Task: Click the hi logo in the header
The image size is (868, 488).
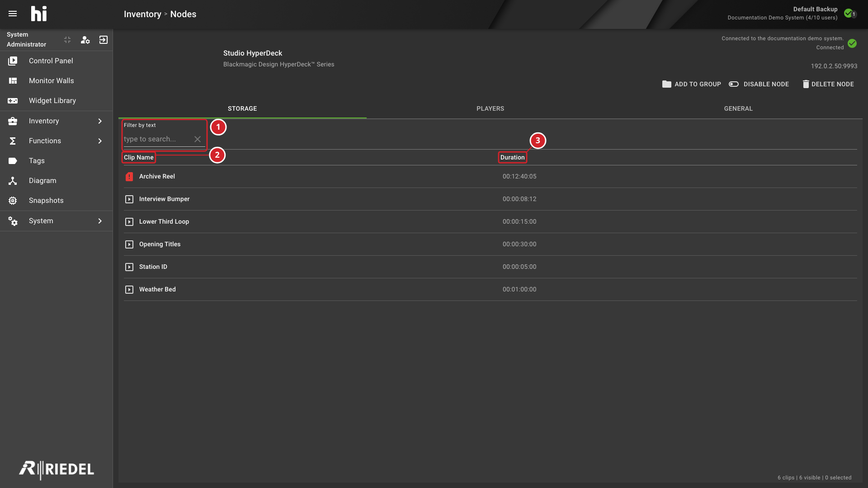Action: 39,14
